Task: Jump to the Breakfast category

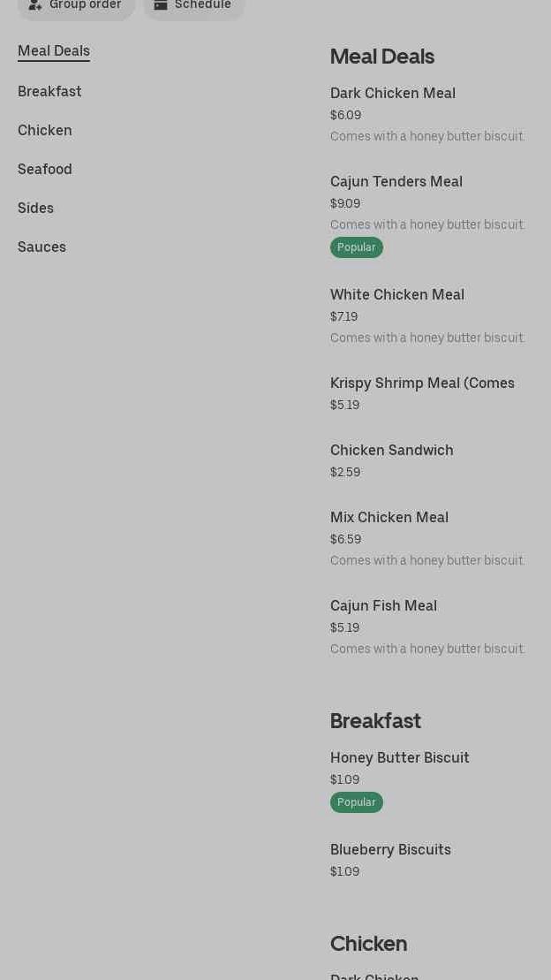Action: click(x=49, y=92)
